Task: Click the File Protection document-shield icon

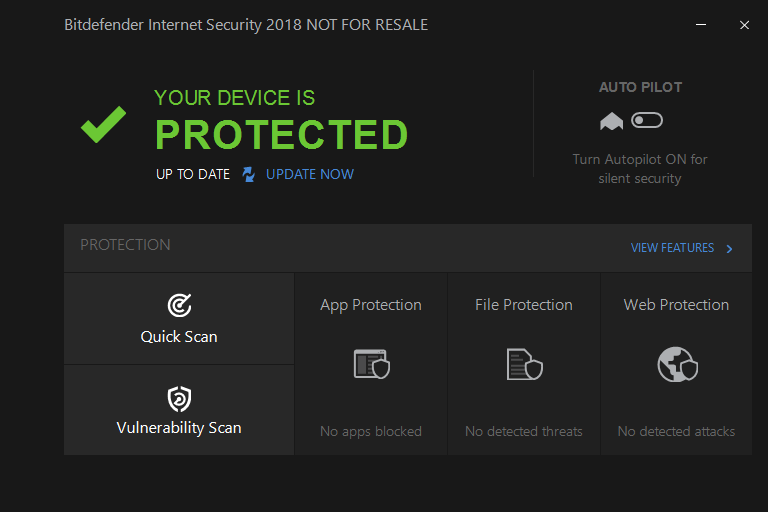Action: point(524,364)
